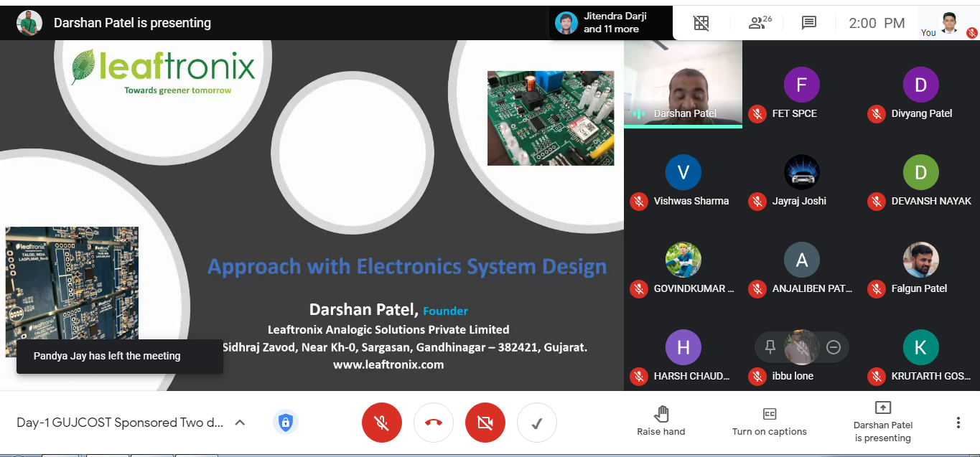Click the checkmark attendance button

click(537, 423)
